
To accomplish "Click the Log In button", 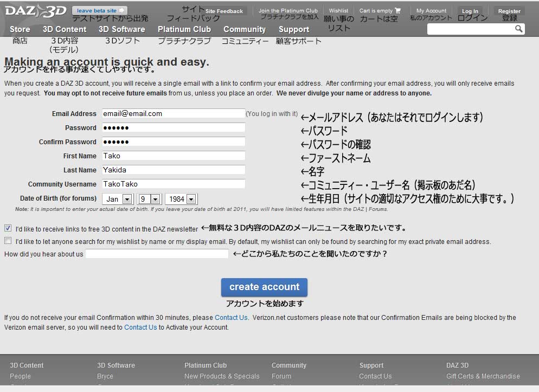I will [x=470, y=11].
